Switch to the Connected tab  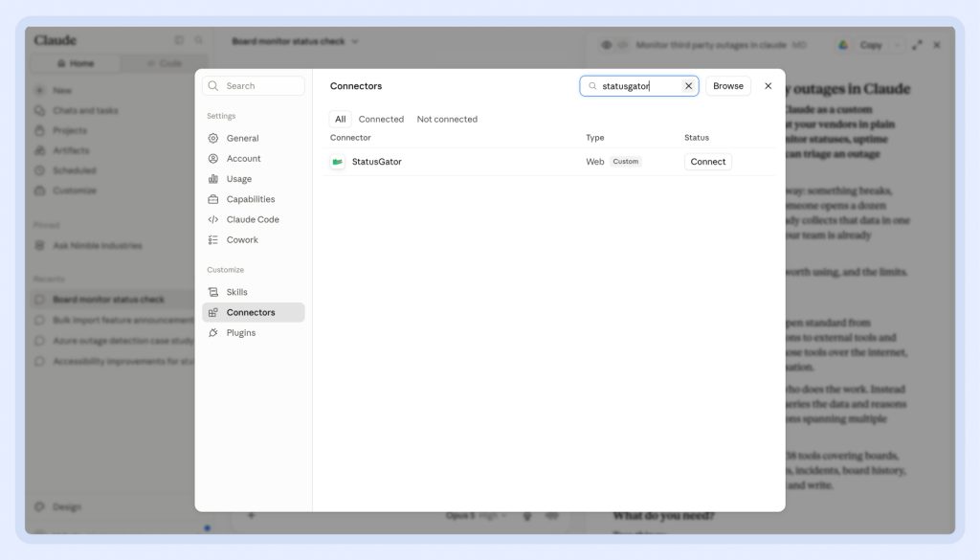point(381,119)
